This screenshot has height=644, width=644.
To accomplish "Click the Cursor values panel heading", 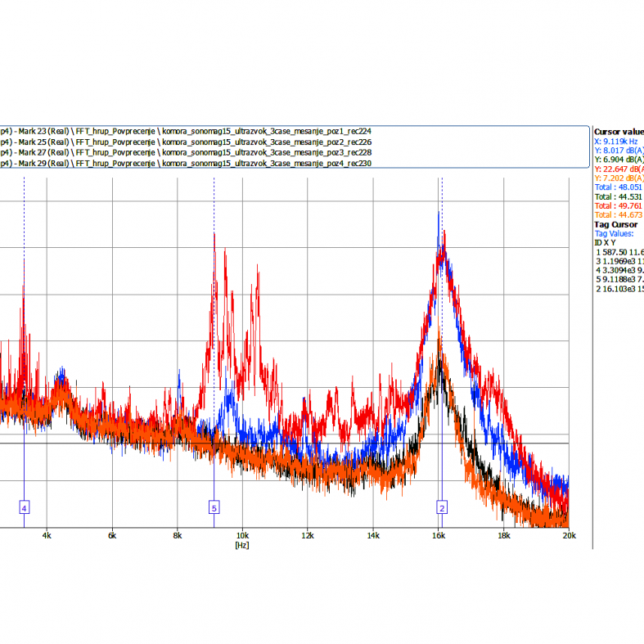I will tap(619, 131).
